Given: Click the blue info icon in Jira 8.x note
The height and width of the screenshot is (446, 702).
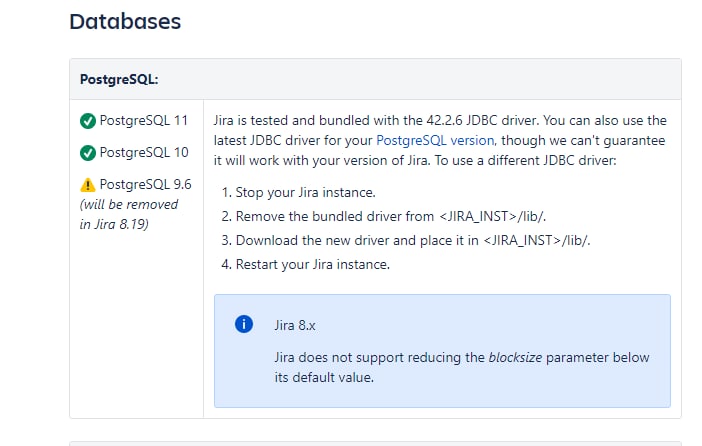Looking at the screenshot, I should pyautogui.click(x=244, y=324).
